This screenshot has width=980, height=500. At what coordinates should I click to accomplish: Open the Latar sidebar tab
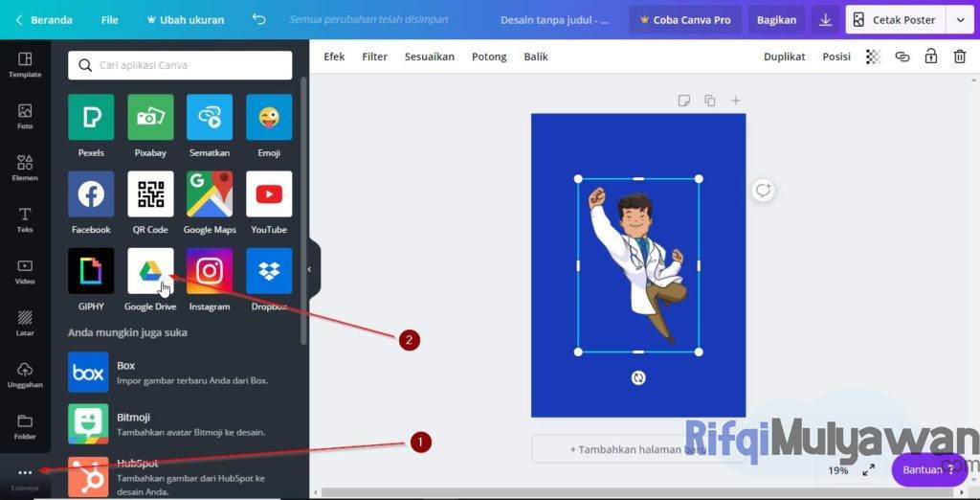click(25, 324)
